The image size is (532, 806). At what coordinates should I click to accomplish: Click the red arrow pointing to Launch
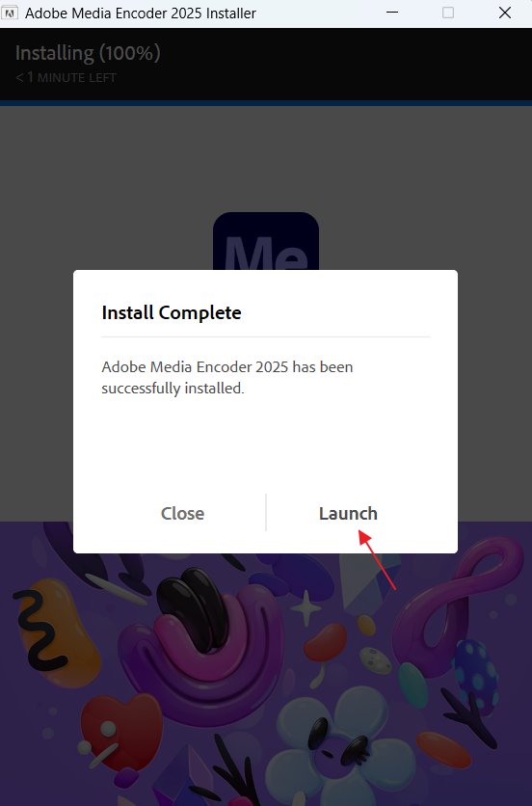(x=377, y=560)
